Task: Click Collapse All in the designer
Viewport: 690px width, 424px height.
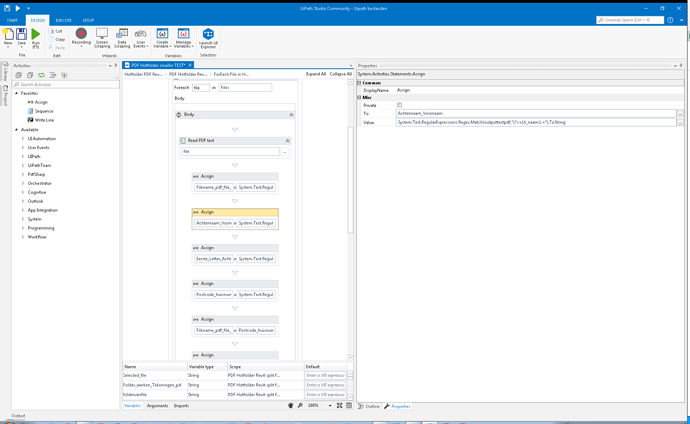Action: point(341,74)
